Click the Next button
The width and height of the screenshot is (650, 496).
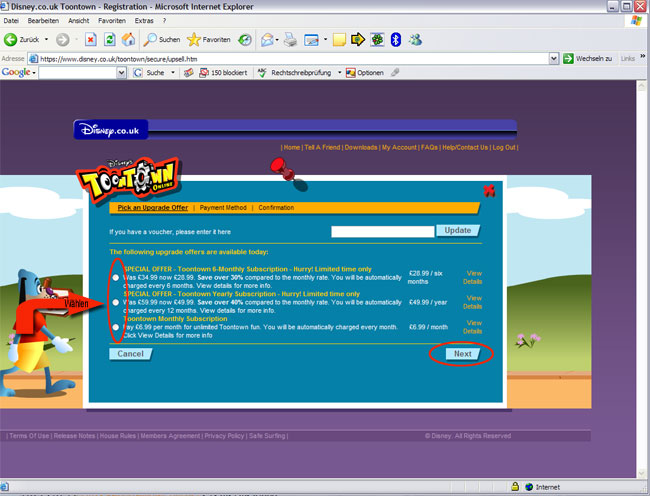[x=463, y=354]
